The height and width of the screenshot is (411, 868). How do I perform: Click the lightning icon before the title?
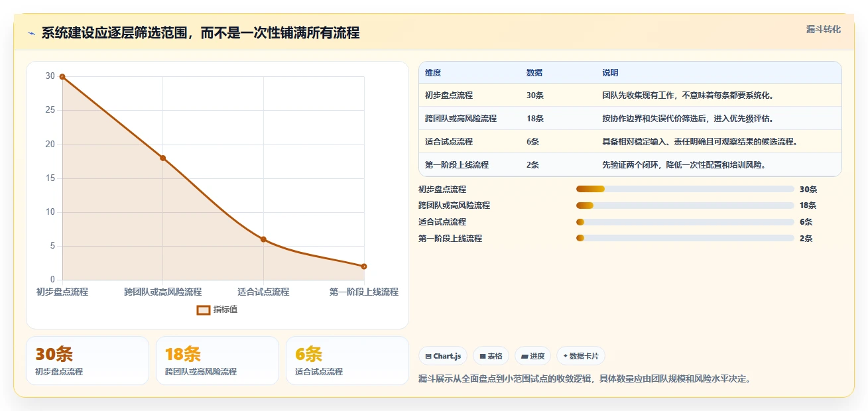coord(31,33)
